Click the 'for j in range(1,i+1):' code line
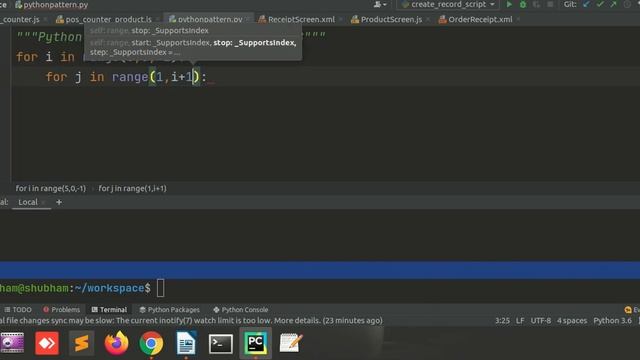The width and height of the screenshot is (640, 360). click(126, 77)
